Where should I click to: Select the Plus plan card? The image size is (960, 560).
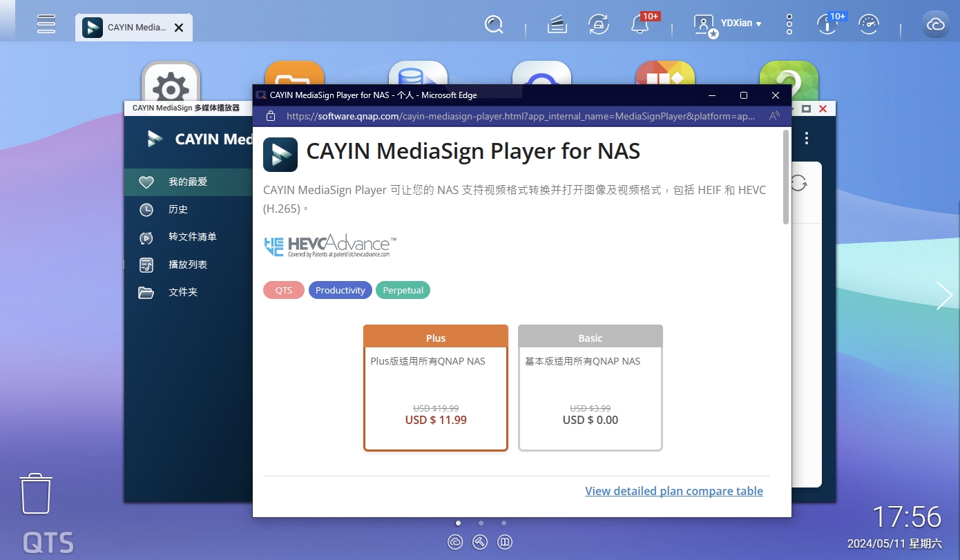coord(436,388)
